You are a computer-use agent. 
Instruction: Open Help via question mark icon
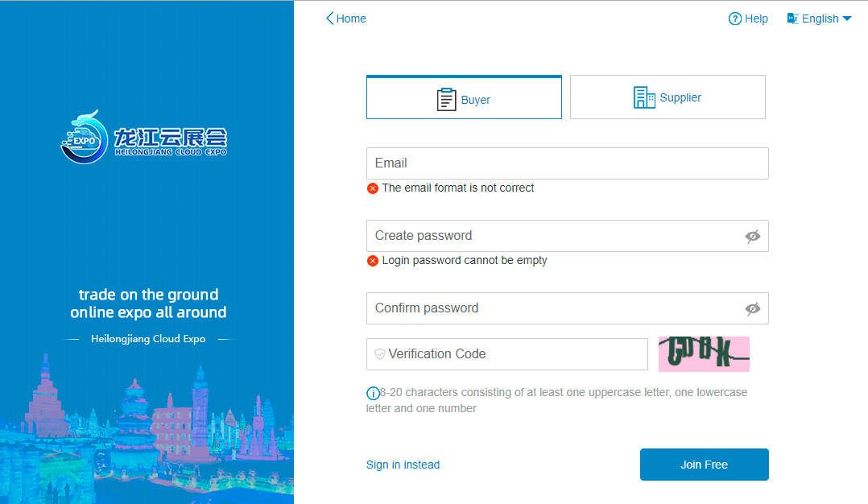[734, 19]
